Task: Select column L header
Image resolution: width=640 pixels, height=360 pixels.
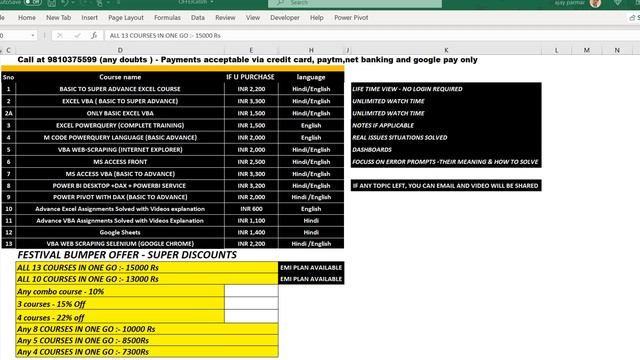Action: 556,50
